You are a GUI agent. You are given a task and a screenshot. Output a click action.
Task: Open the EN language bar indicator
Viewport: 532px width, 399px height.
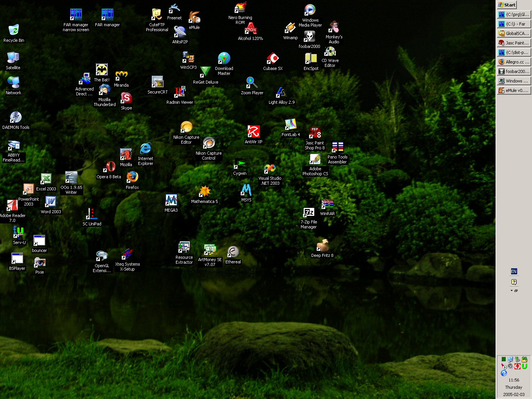(514, 271)
